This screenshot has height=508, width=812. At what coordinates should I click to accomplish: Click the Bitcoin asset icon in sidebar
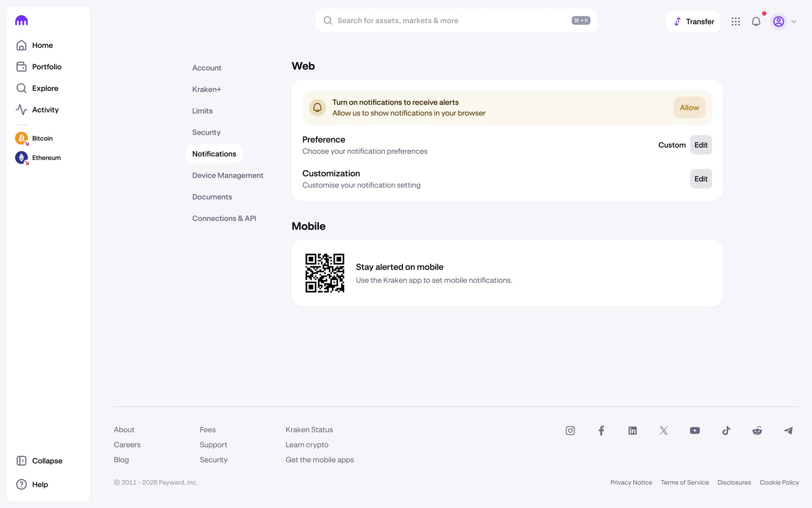pyautogui.click(x=21, y=138)
